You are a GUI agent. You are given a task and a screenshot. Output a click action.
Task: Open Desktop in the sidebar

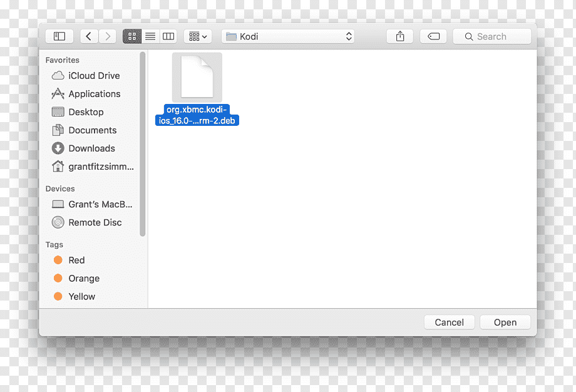coord(94,112)
